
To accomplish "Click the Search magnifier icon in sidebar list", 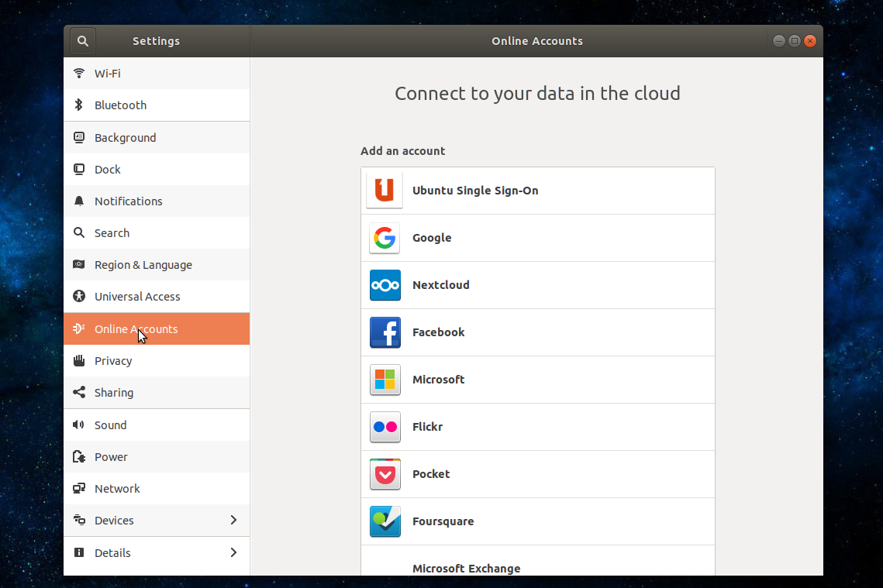I will click(x=79, y=233).
